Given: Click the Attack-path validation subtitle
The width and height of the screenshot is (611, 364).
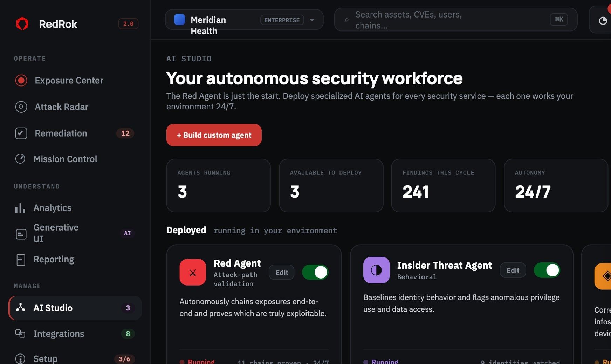Looking at the screenshot, I should (x=235, y=279).
